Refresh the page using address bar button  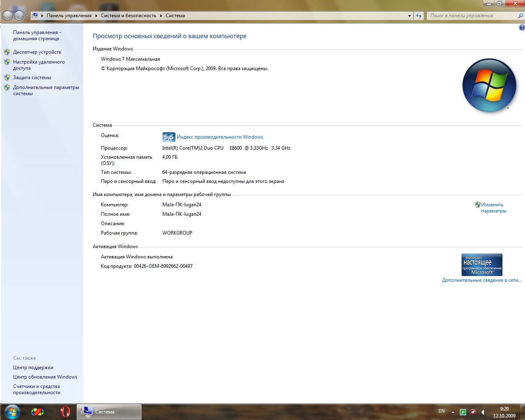pyautogui.click(x=419, y=16)
